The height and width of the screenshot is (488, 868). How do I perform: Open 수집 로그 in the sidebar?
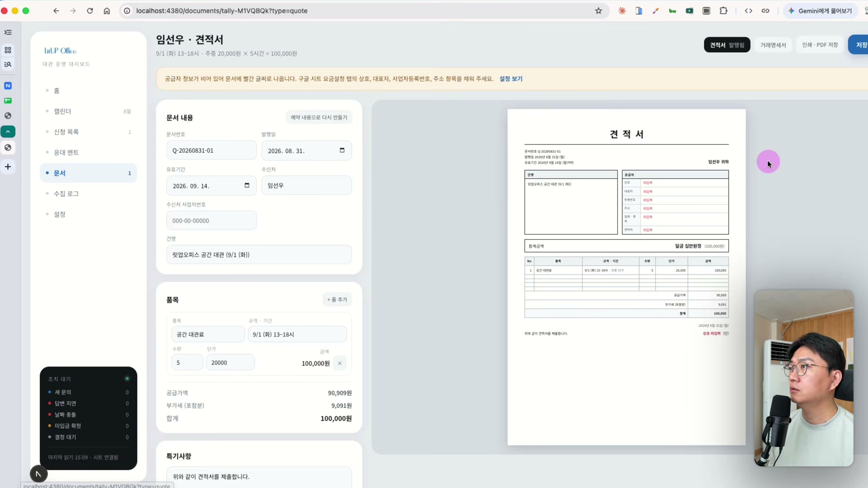point(89,194)
